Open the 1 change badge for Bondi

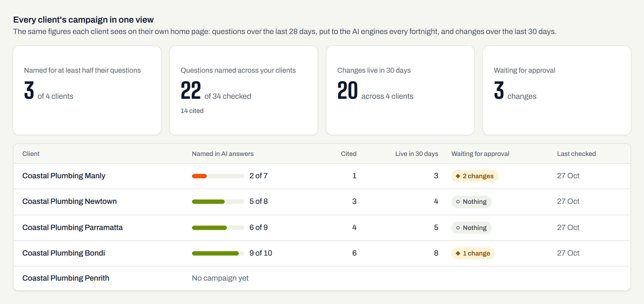pos(473,253)
